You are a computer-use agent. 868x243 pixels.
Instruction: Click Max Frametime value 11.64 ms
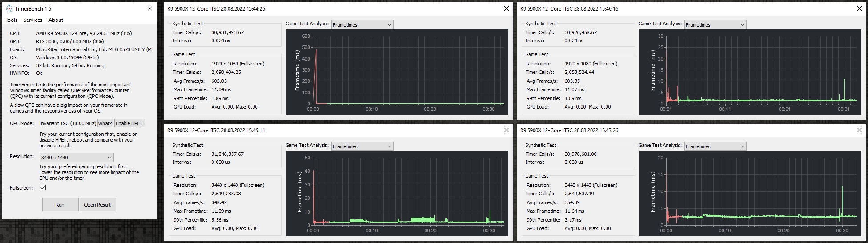574,211
